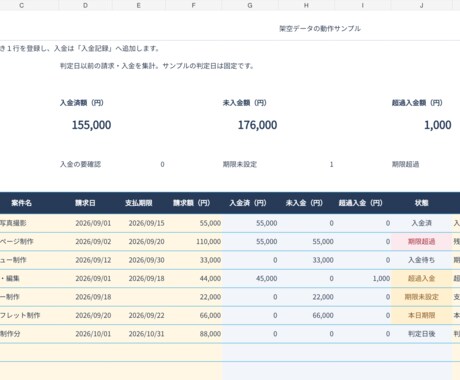Click the 判定日後 status cell
460x380 pixels.
pos(421,334)
